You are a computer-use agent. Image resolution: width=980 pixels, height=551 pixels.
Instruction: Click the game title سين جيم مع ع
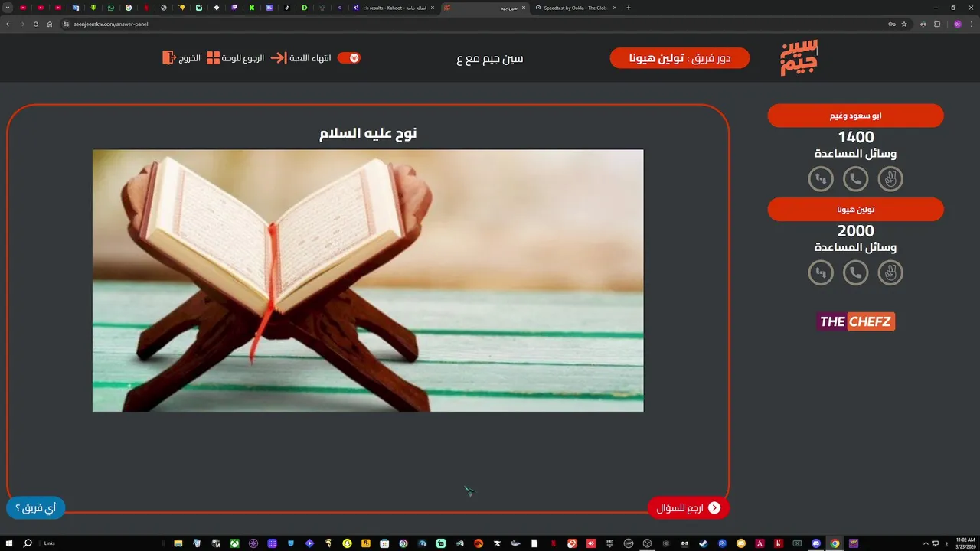point(489,58)
